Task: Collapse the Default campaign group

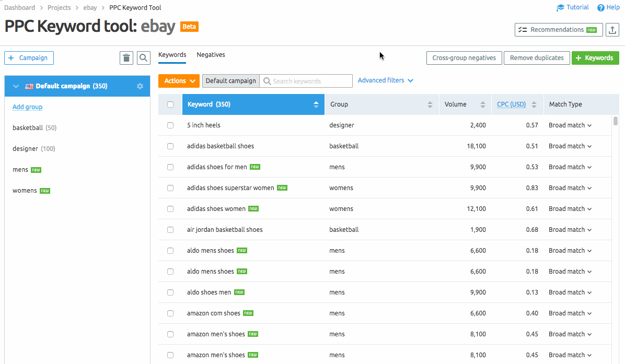Action: tap(16, 86)
